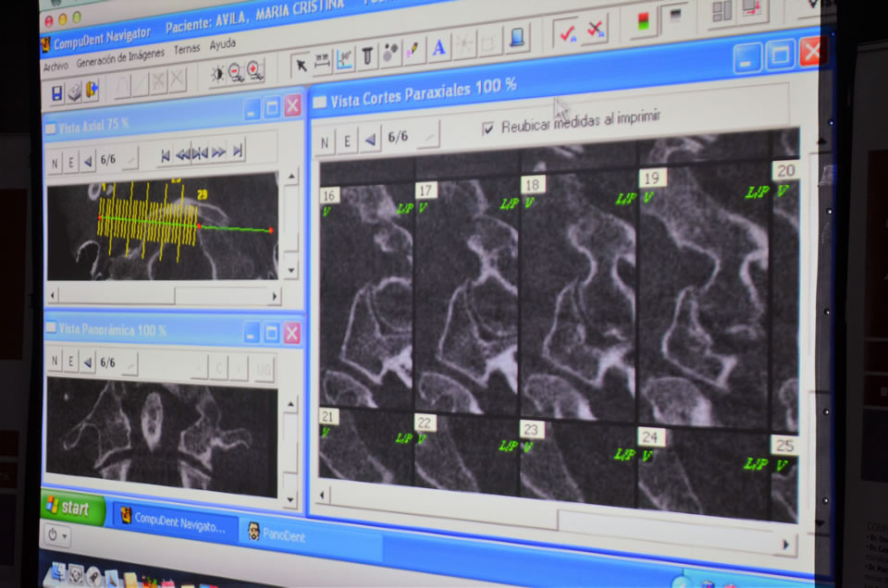Select the pencil drawing tool
This screenshot has width=888, height=588.
(x=413, y=50)
